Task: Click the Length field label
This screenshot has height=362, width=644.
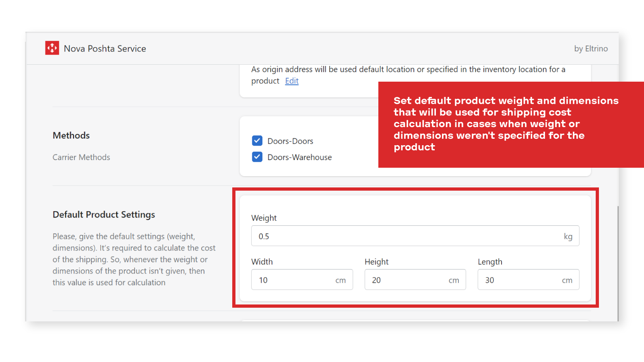Action: point(490,262)
